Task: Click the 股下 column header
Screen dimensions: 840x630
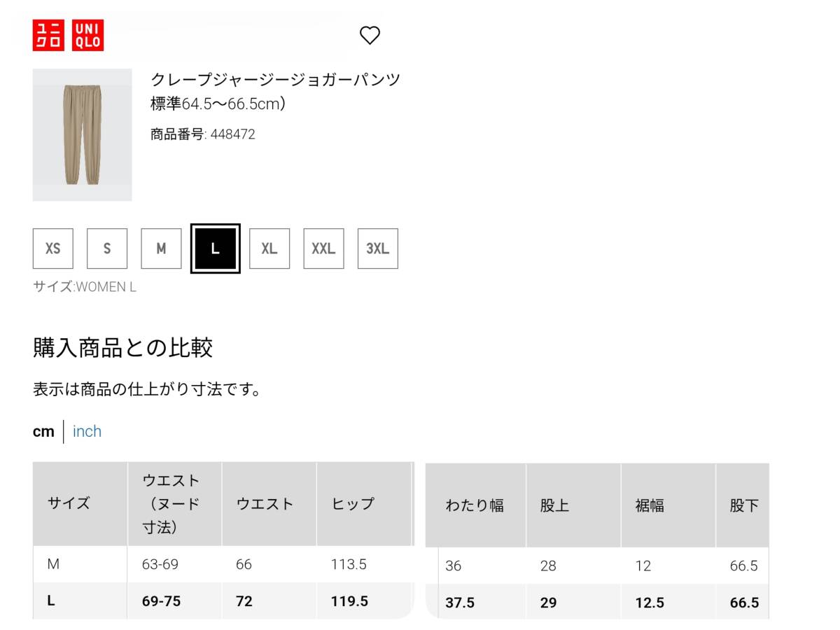Action: click(743, 505)
